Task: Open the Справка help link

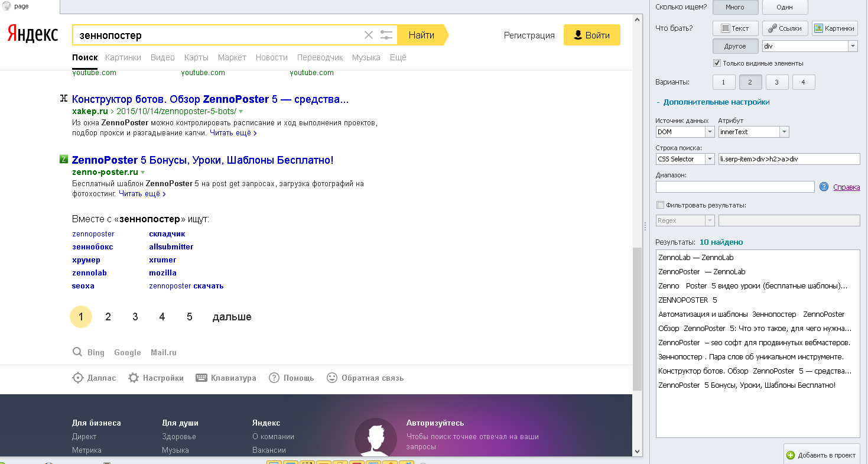Action: 847,187
